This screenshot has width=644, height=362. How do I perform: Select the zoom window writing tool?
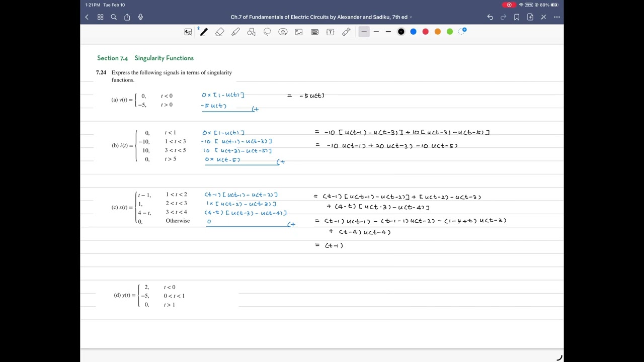188,32
